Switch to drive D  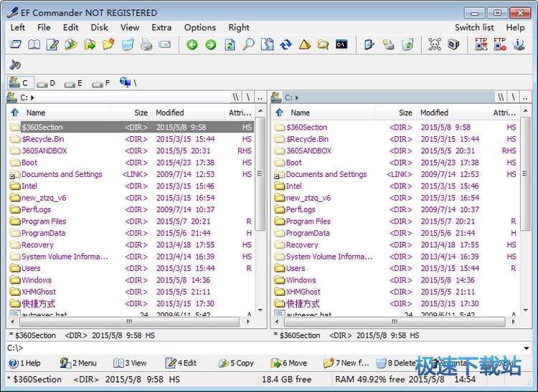point(46,83)
